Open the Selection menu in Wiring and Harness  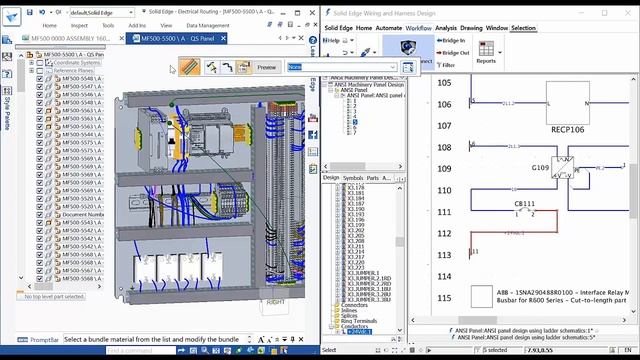coord(523,28)
